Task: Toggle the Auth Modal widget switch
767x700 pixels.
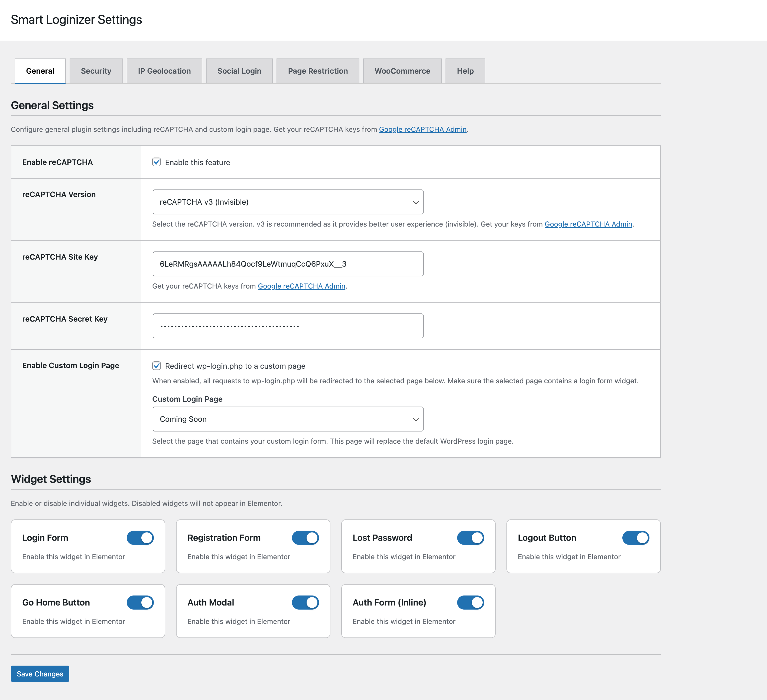Action: pyautogui.click(x=305, y=602)
